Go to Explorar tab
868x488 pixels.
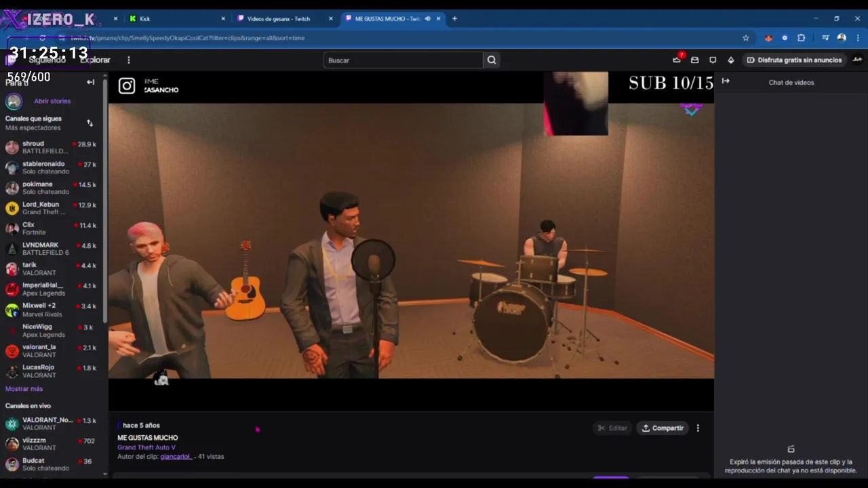coord(95,60)
